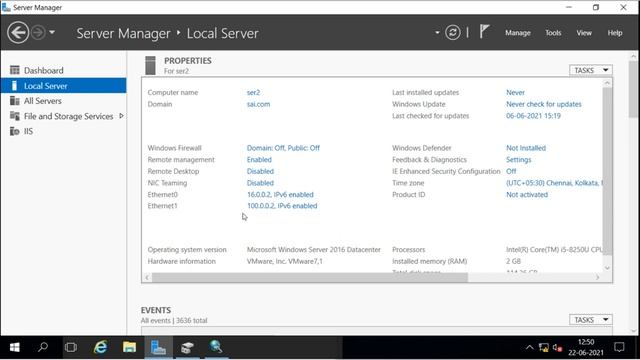Screen dimensions: 640x360
Task: Open the notifications flag
Action: tap(484, 32)
